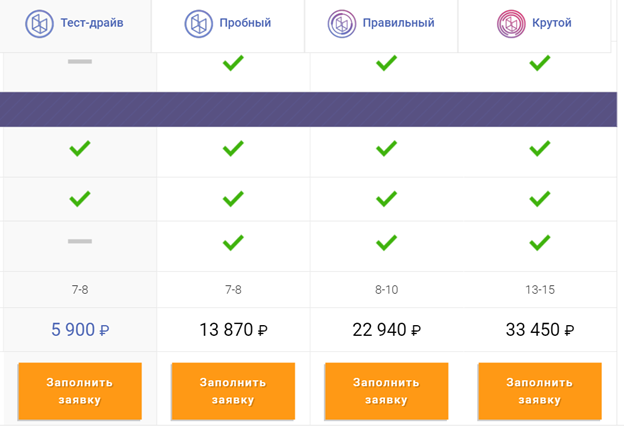
Task: Click the 13 870 ₽ price
Action: [x=233, y=330]
